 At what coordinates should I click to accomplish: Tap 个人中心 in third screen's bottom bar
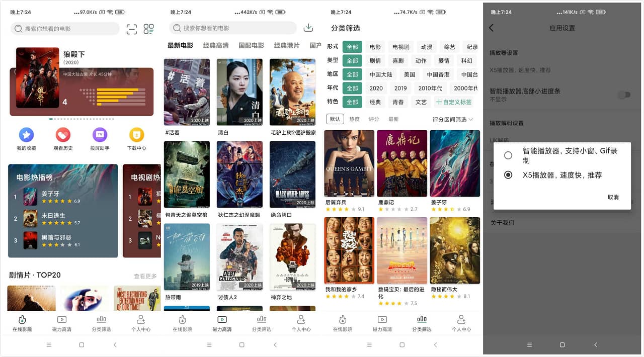[461, 323]
